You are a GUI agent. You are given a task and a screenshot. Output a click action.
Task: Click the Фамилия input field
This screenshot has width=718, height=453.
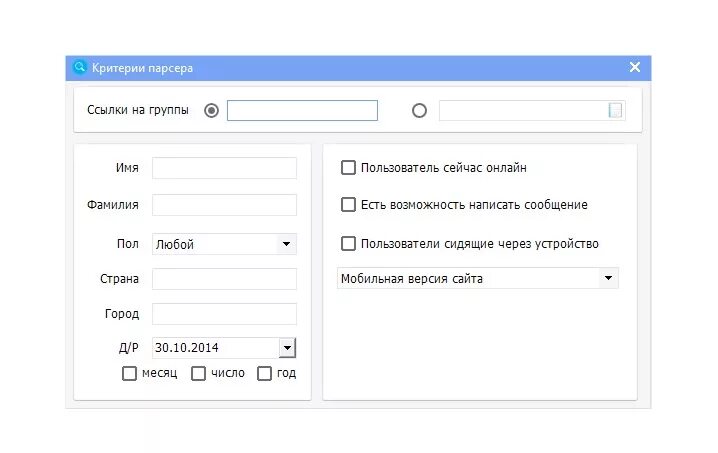click(224, 205)
